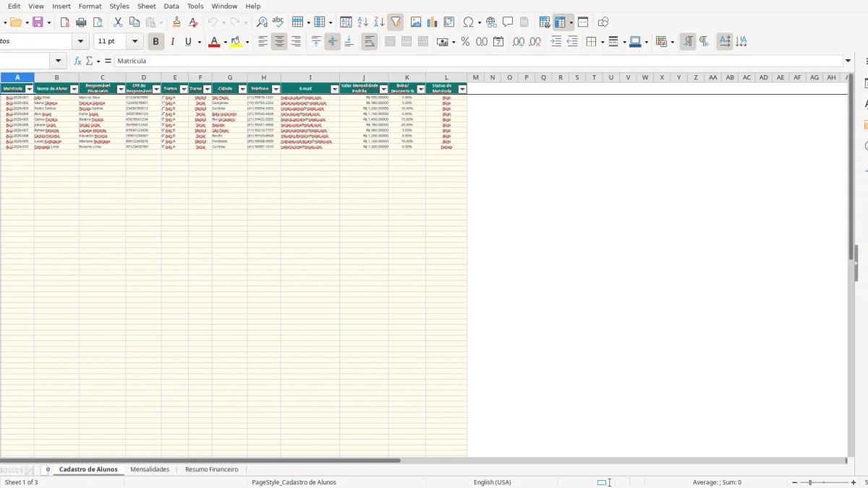Open the Format menu
This screenshot has width=868, height=488.
tap(90, 6)
